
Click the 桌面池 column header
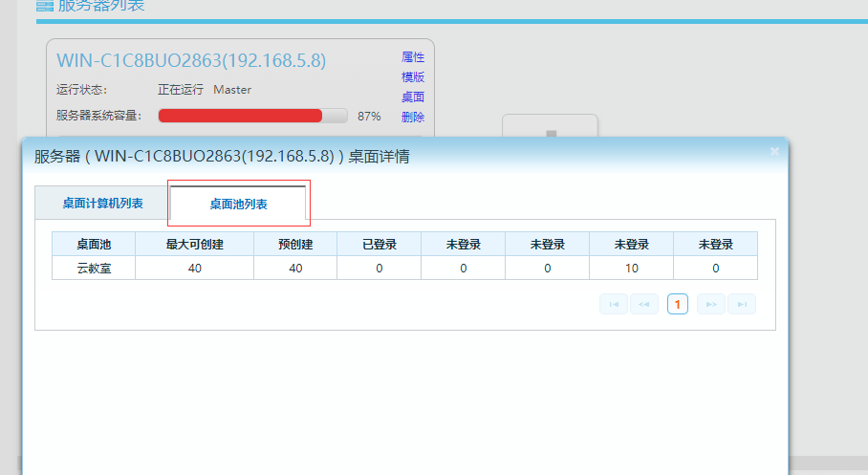point(94,244)
